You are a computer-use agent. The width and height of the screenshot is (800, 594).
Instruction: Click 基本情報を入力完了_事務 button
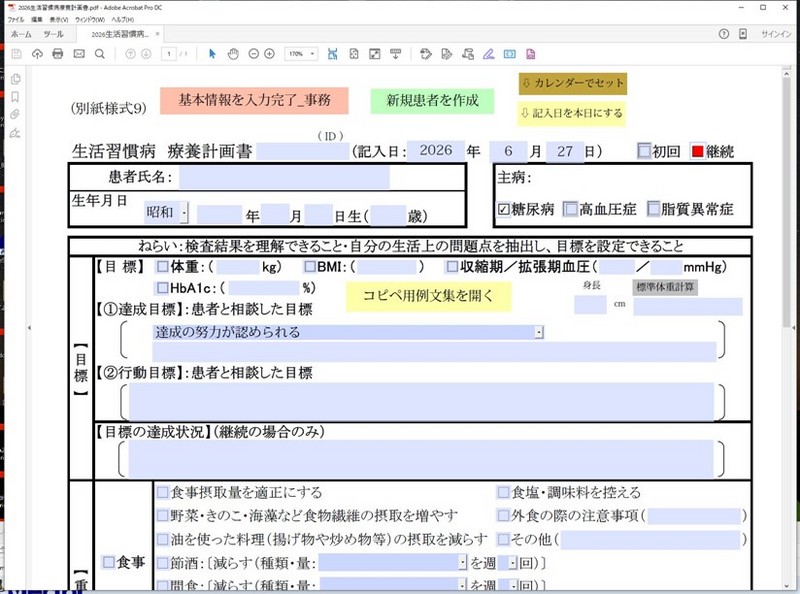click(x=254, y=100)
